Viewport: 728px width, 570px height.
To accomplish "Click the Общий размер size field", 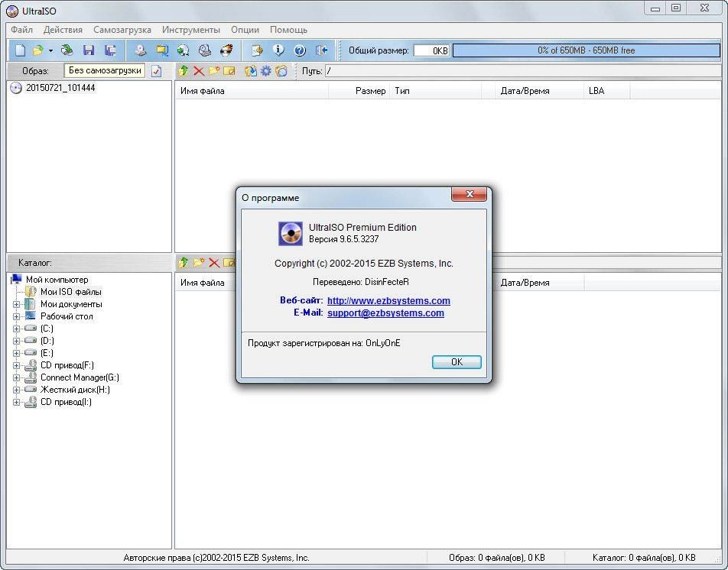I will point(431,50).
